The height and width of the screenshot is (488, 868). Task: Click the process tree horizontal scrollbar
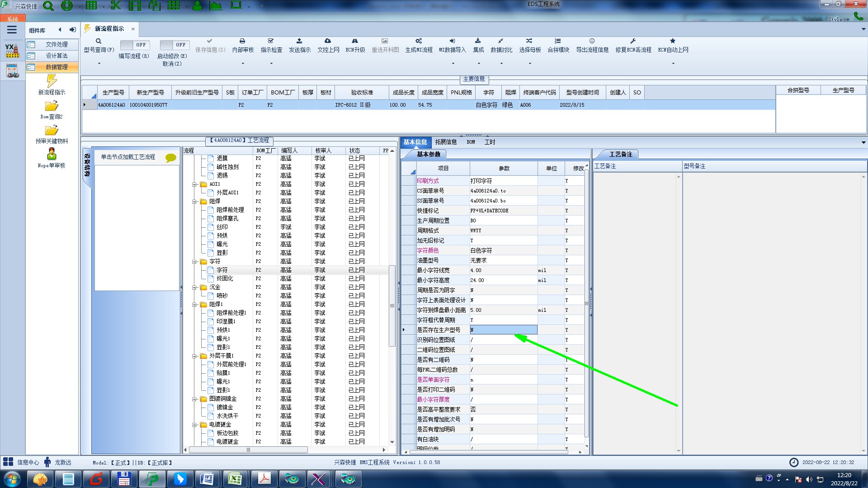[x=248, y=450]
